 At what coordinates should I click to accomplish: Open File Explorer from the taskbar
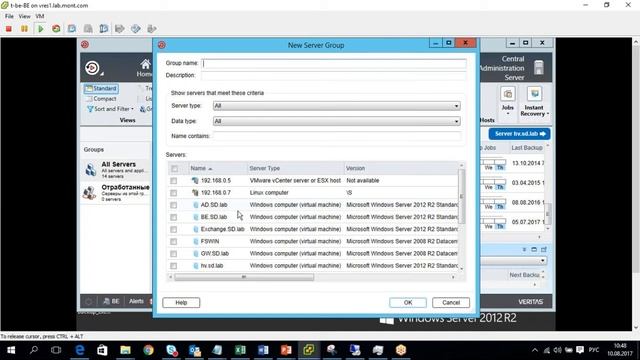click(x=125, y=350)
